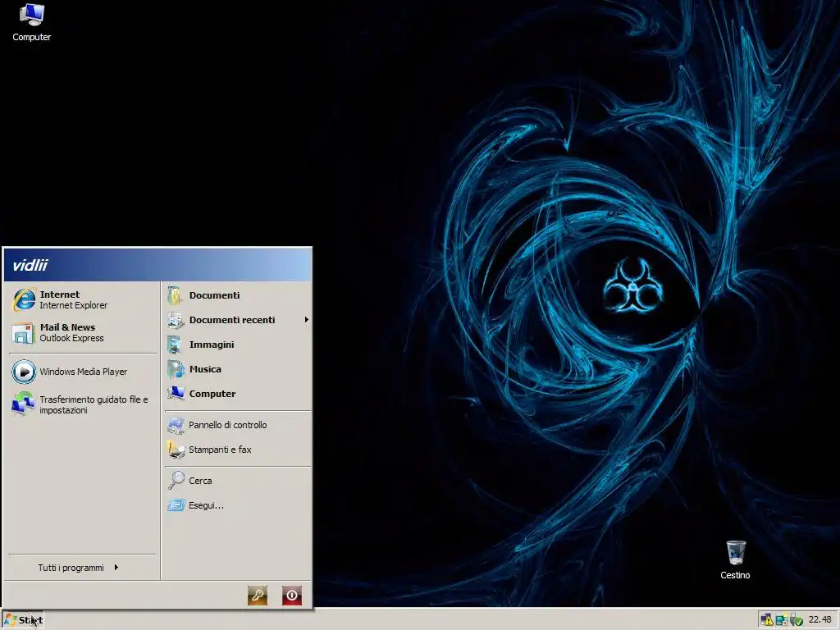Open Pannello di controllo

pos(238,425)
